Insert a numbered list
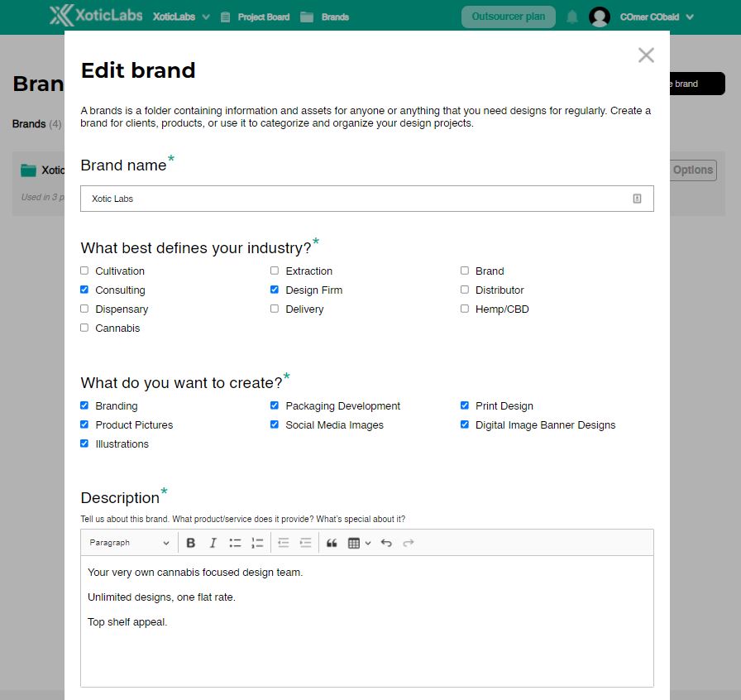The width and height of the screenshot is (741, 700). pos(257,543)
